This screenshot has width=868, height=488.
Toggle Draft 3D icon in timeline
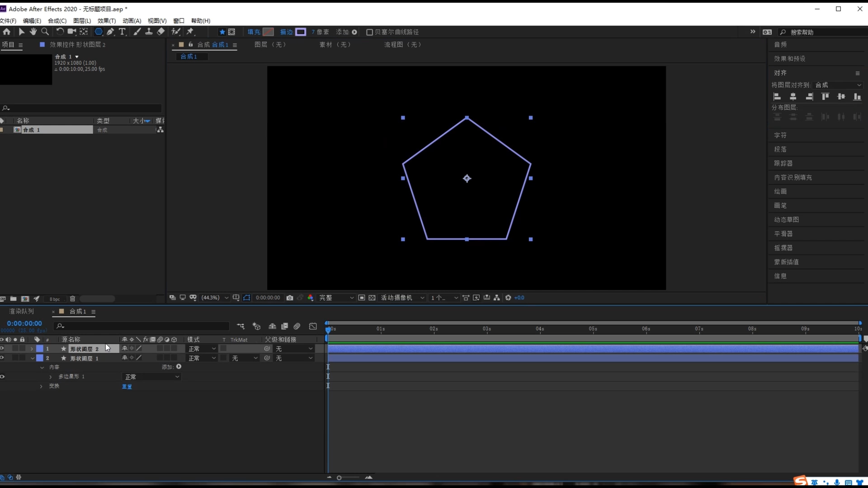(x=256, y=326)
